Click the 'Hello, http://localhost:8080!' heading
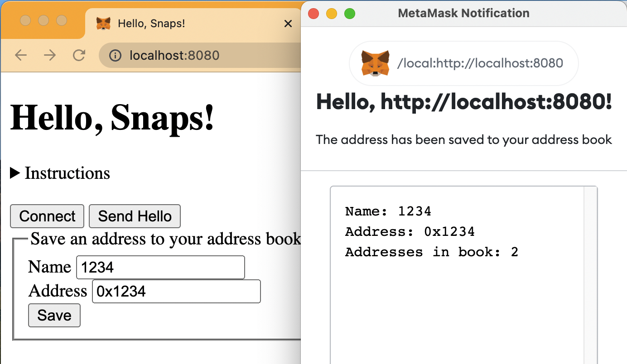 click(464, 102)
